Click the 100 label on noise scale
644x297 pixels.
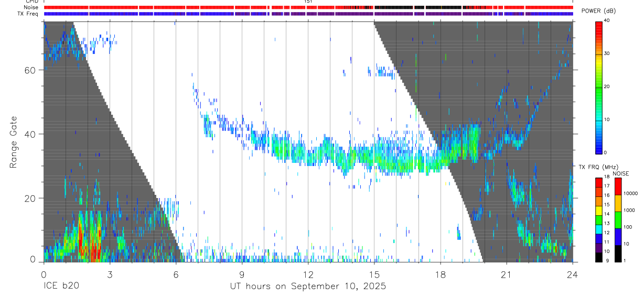click(x=628, y=227)
